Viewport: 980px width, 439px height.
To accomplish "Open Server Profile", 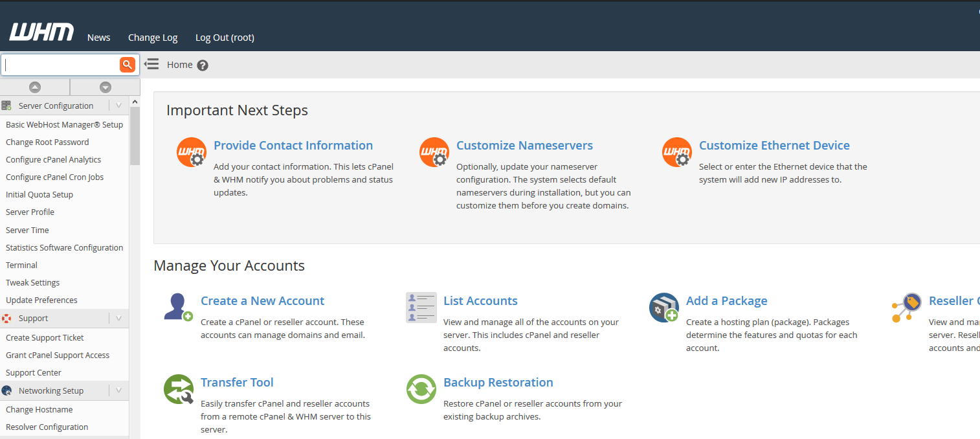I will pyautogui.click(x=30, y=212).
